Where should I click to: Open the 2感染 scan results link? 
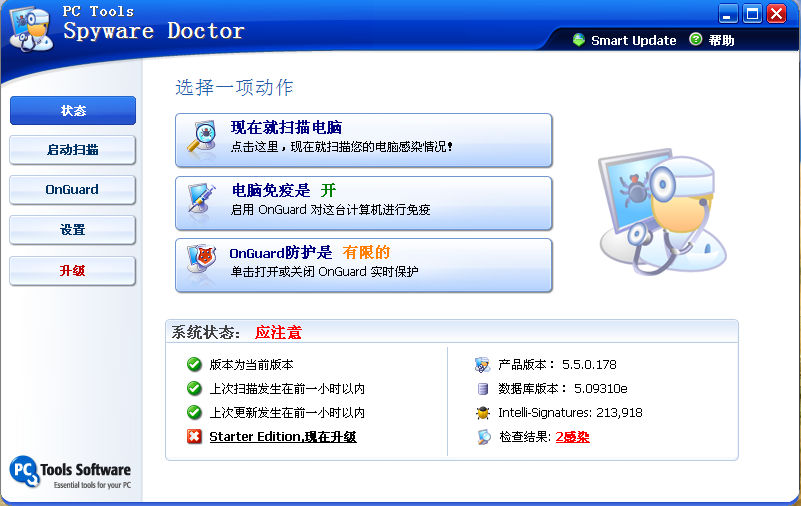tap(573, 437)
